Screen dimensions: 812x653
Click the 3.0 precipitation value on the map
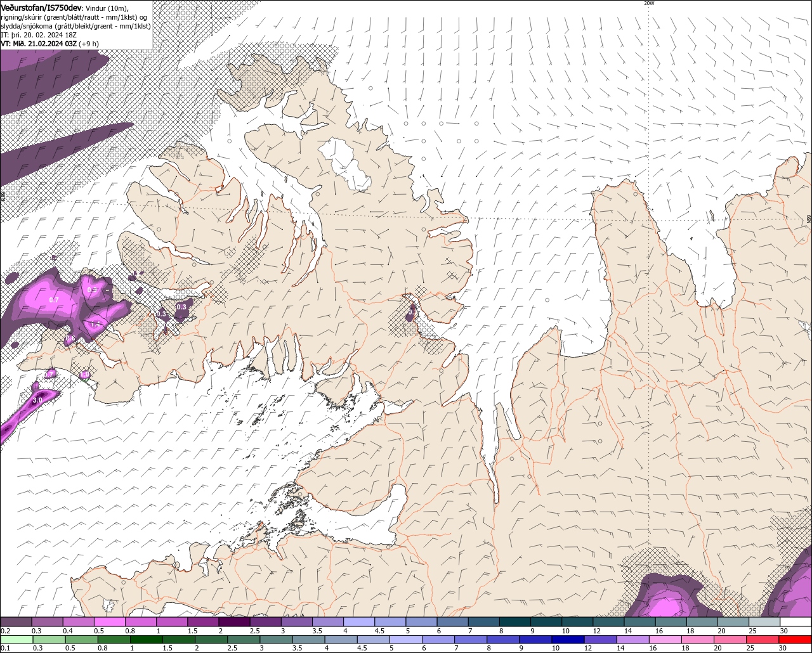pyautogui.click(x=37, y=400)
